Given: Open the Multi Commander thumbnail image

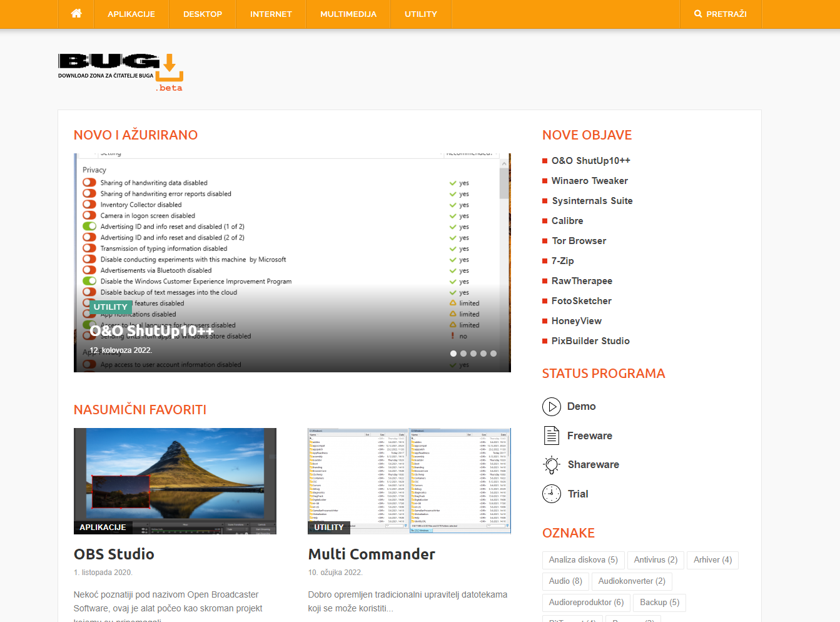Looking at the screenshot, I should (410, 481).
